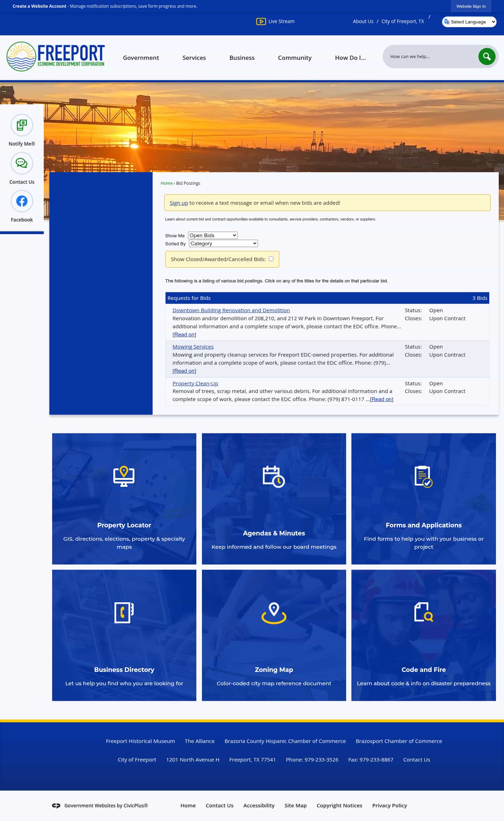The height and width of the screenshot is (821, 504).
Task: Open the Services menu
Action: pyautogui.click(x=194, y=58)
